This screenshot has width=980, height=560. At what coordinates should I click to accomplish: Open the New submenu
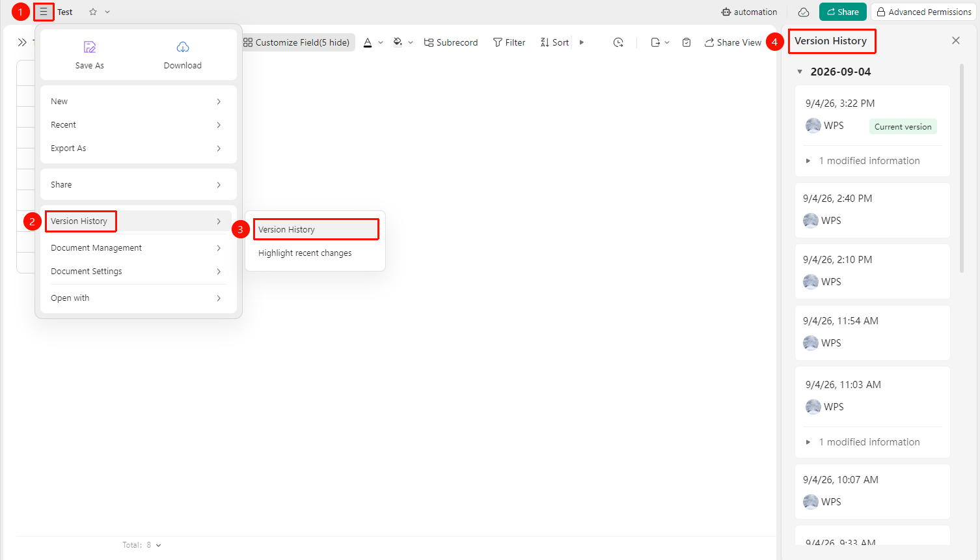(x=136, y=102)
